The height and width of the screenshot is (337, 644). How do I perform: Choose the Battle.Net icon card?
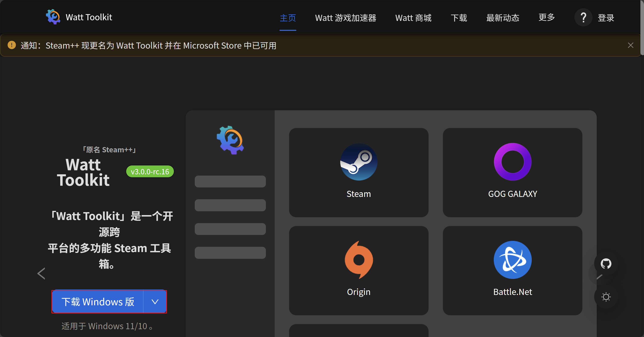click(x=513, y=270)
